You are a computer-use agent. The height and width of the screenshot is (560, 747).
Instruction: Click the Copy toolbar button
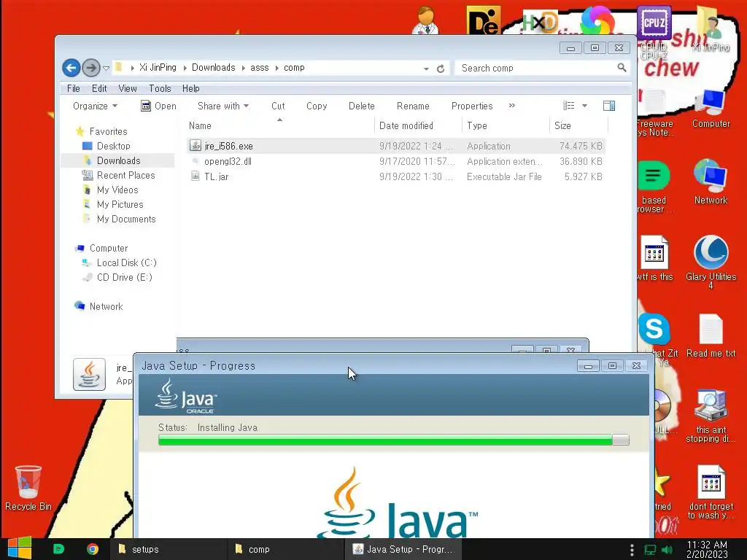317,106
